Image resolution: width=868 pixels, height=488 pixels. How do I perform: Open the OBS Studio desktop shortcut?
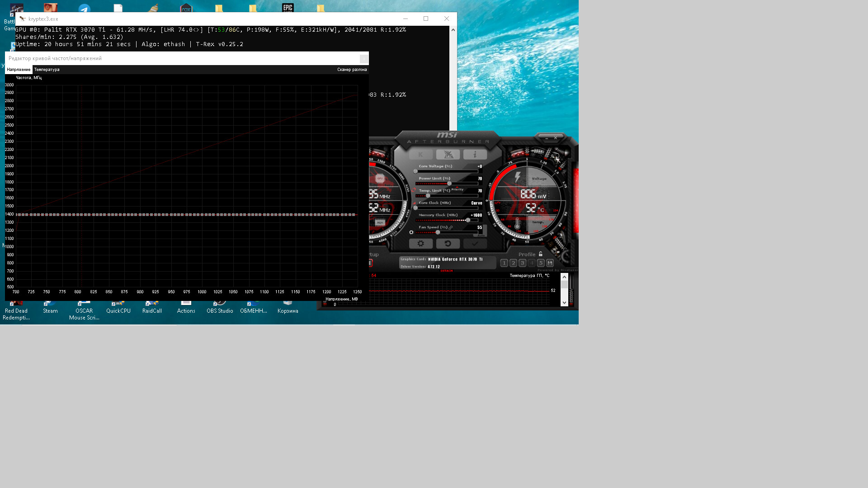220,307
